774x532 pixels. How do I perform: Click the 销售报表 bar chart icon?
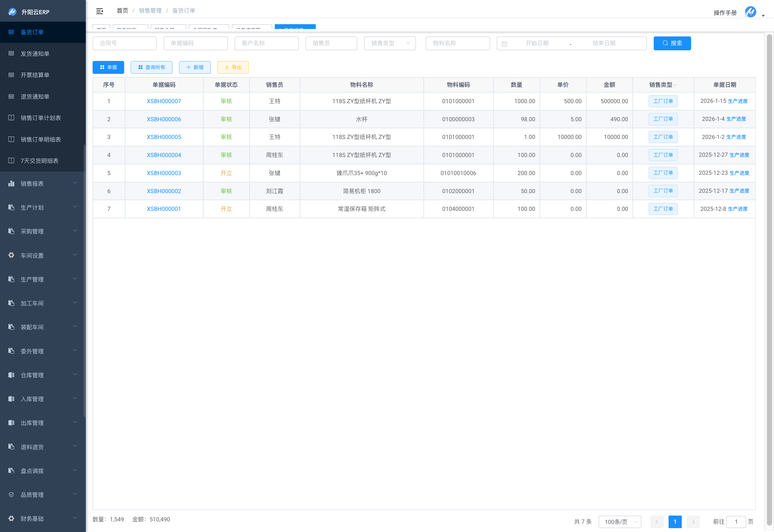coord(11,184)
